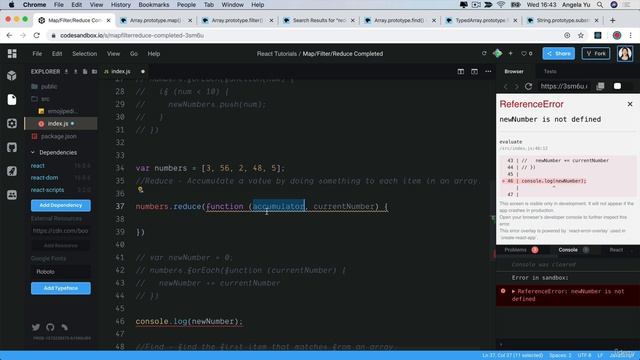Viewport: 640px width, 360px height.
Task: Click the Add Dependency button
Action: pyautogui.click(x=61, y=205)
